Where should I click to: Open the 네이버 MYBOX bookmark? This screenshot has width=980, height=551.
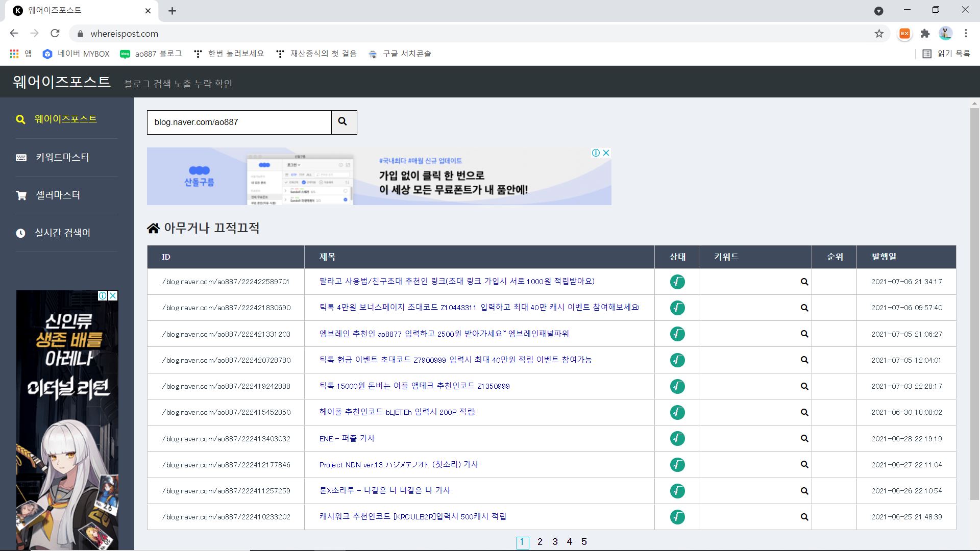click(76, 54)
